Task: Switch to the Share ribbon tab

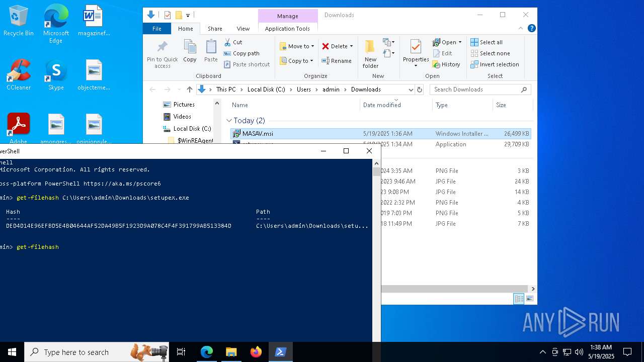Action: click(x=215, y=29)
